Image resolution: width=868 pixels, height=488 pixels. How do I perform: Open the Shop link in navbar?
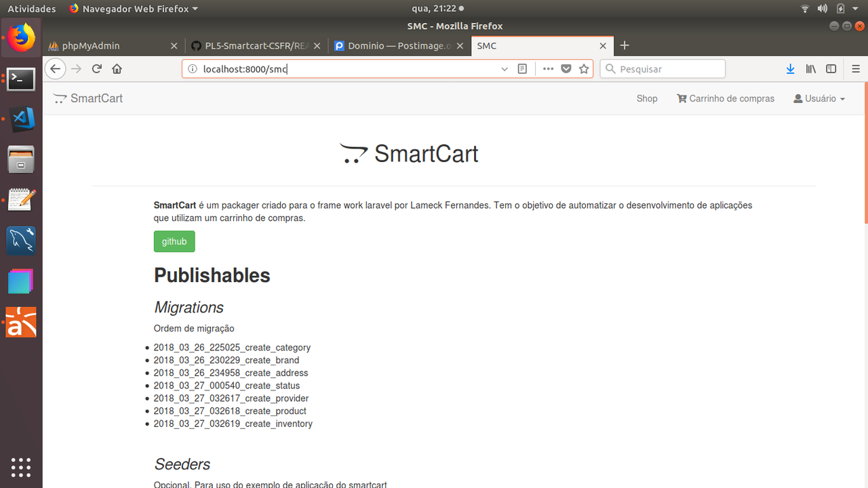tap(647, 98)
